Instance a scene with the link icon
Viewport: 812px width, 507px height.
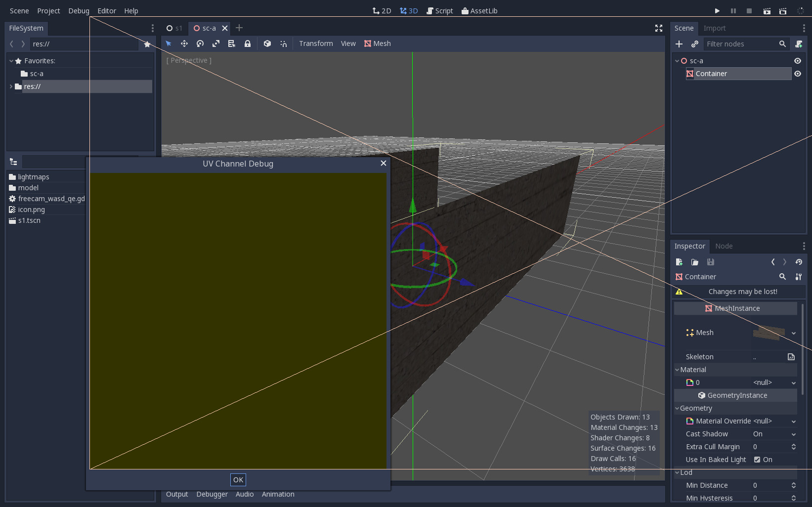695,44
